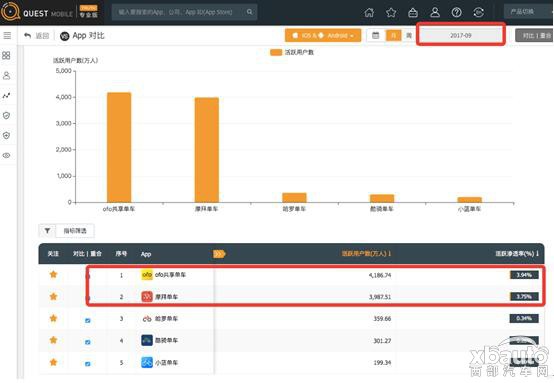Open the help question mark icon
This screenshot has height=383, width=554.
[456, 12]
